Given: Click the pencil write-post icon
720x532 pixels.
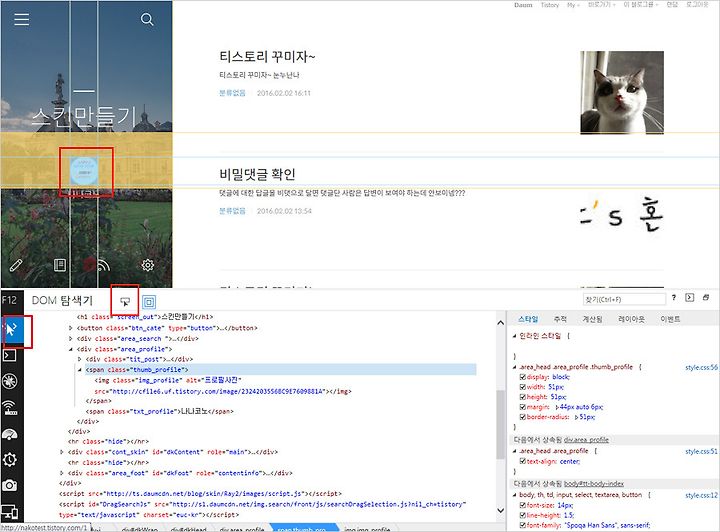Looking at the screenshot, I should (16, 265).
